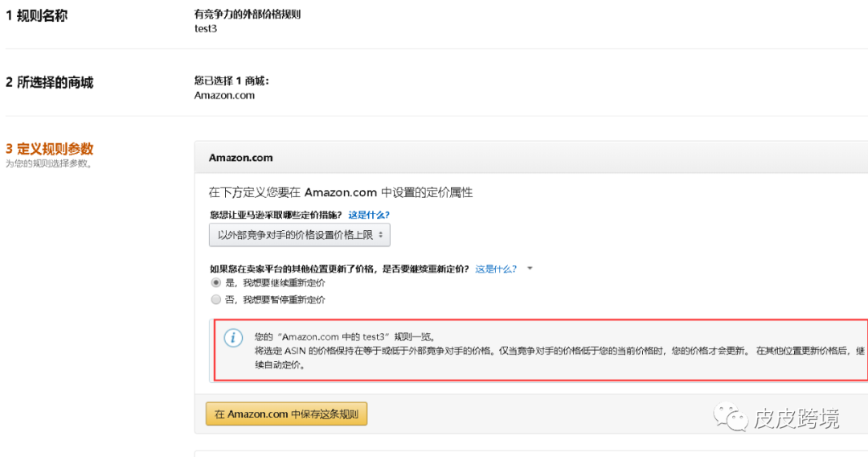The height and width of the screenshot is (457, 868).
Task: Click the 'Amazon.com' panel header
Action: tap(241, 158)
